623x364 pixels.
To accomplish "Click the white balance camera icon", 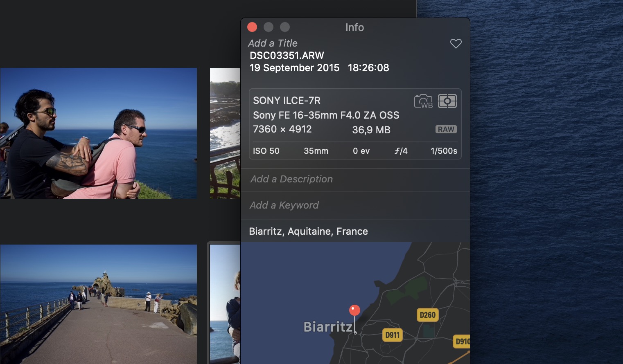I will (423, 101).
